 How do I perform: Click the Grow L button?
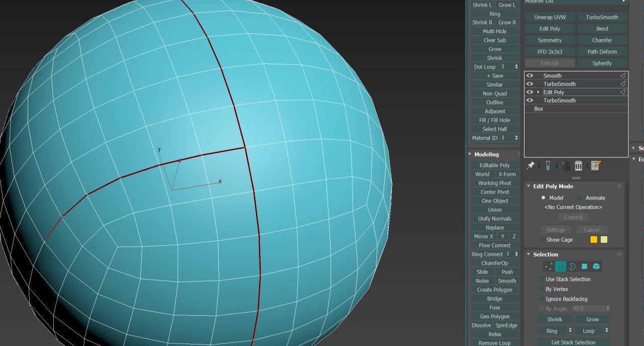click(x=507, y=5)
